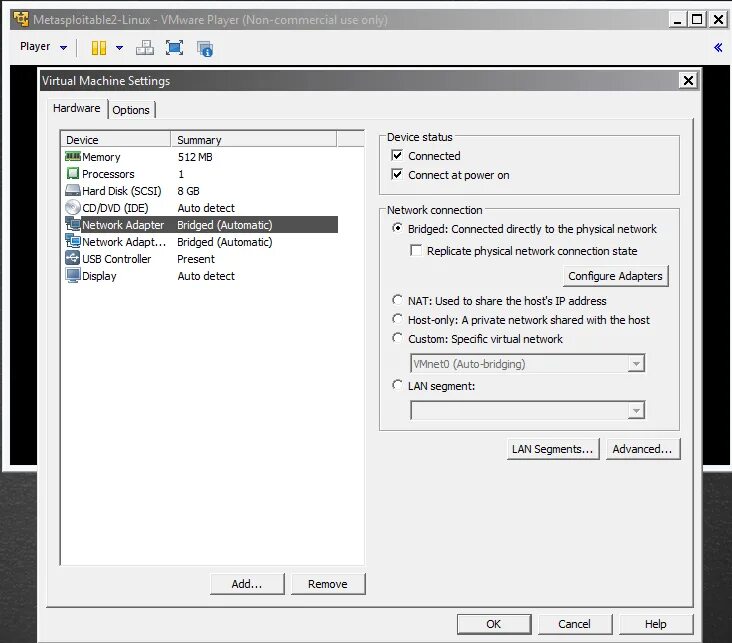Open Help for VM settings
The height and width of the screenshot is (643, 732).
click(655, 624)
